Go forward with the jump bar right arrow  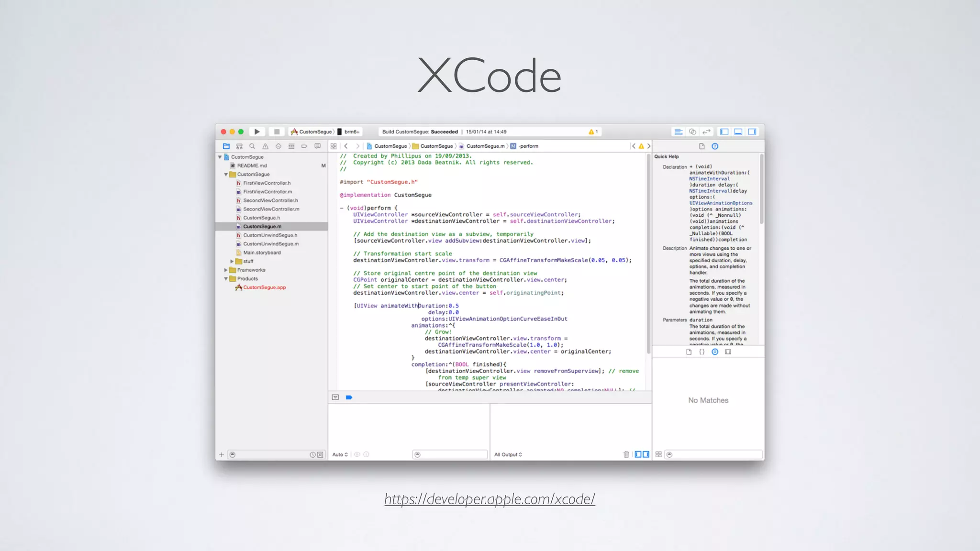(x=357, y=146)
